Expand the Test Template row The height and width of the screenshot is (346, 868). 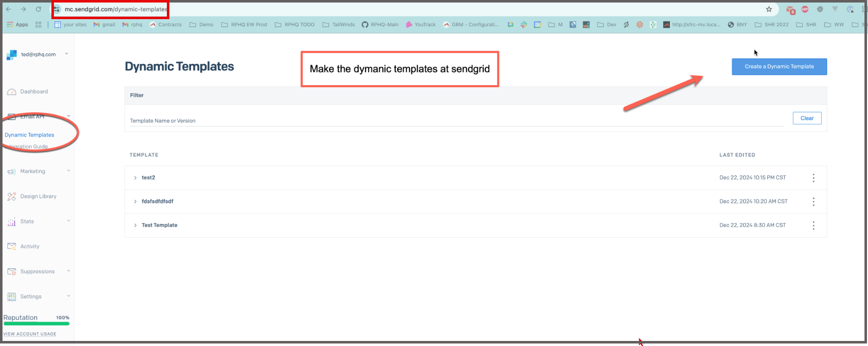(135, 225)
